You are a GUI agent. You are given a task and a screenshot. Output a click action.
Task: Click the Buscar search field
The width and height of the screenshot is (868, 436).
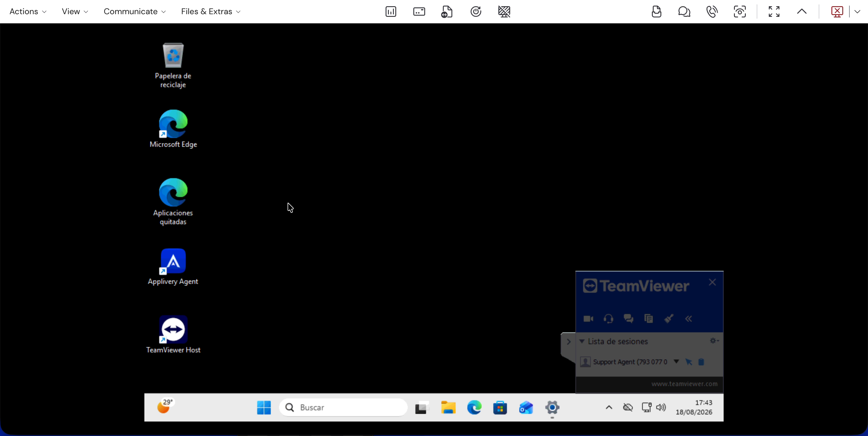(343, 408)
